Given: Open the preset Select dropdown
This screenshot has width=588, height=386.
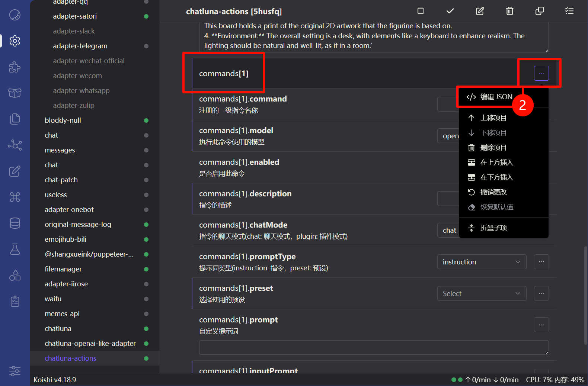Looking at the screenshot, I should 482,293.
